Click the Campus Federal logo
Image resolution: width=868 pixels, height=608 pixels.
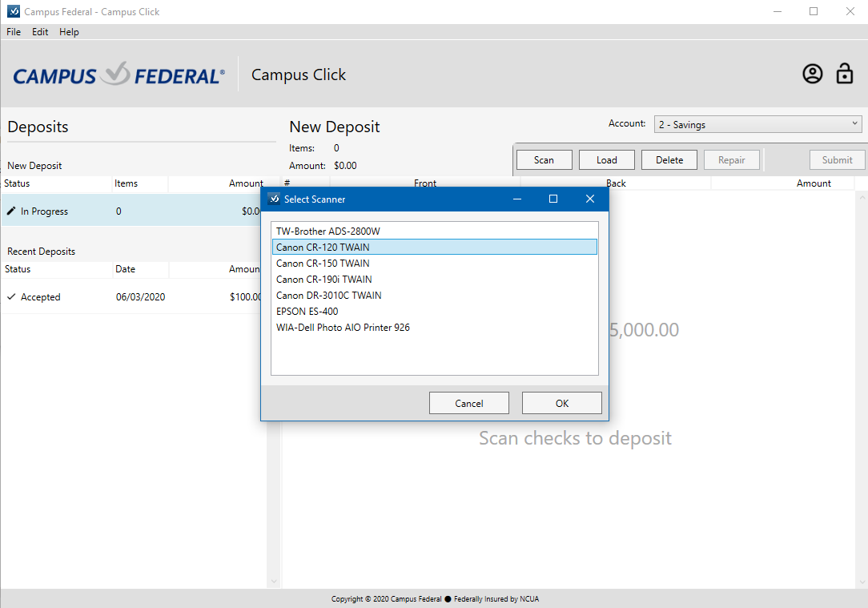[119, 74]
